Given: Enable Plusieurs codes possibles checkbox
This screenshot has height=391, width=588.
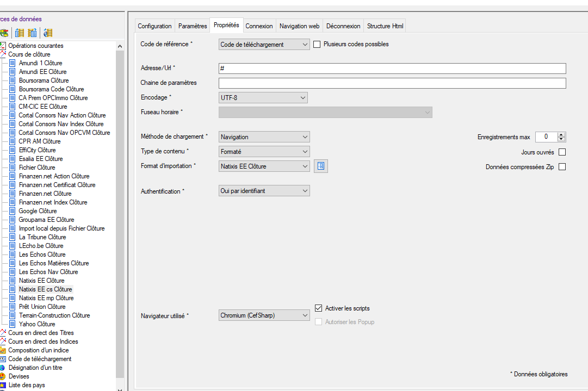Looking at the screenshot, I should coord(317,45).
